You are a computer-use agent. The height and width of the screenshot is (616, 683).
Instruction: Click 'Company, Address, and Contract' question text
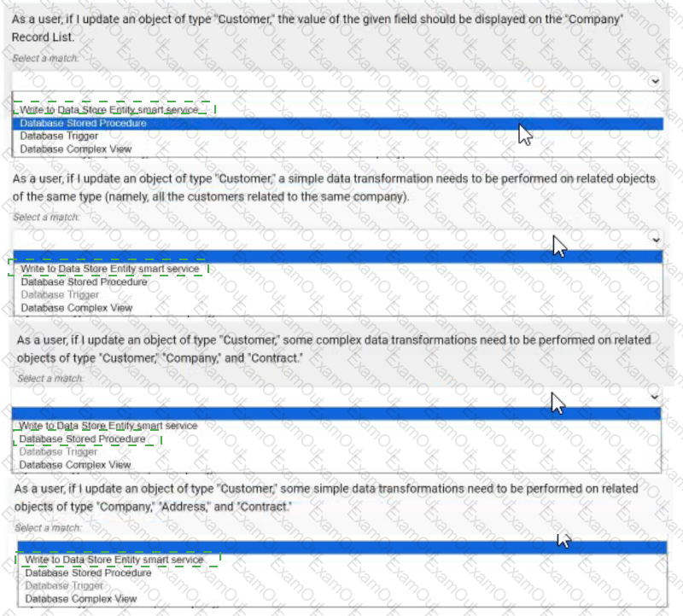point(326,497)
